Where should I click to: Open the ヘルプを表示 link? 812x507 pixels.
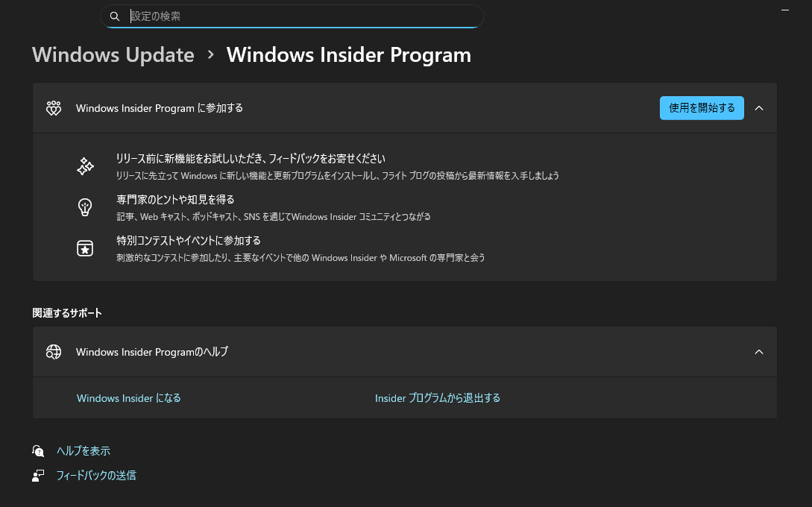tap(84, 451)
